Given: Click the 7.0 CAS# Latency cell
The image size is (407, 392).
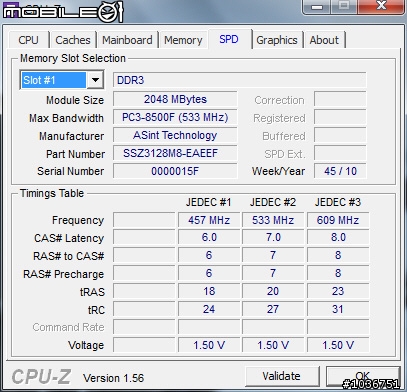Looking at the screenshot, I should (x=273, y=237).
